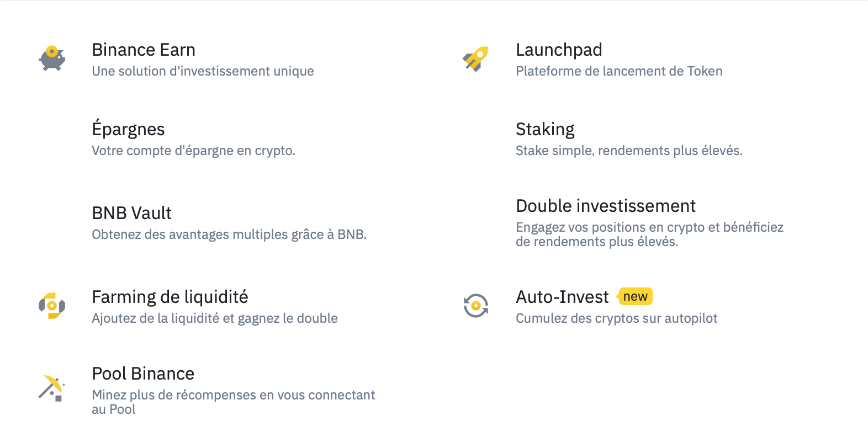Click the BNB Vault advantages subtitle
The height and width of the screenshot is (448, 868).
(229, 234)
